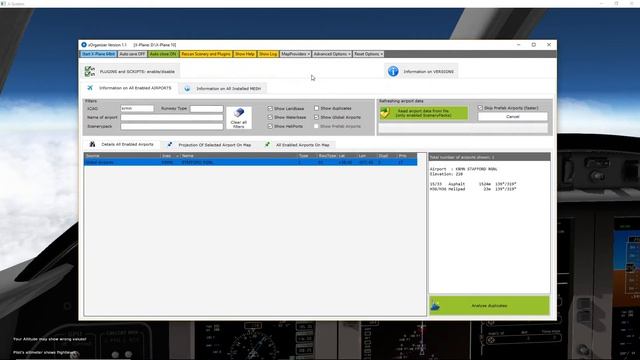Click the icon on Analyze duplicates button

436,305
